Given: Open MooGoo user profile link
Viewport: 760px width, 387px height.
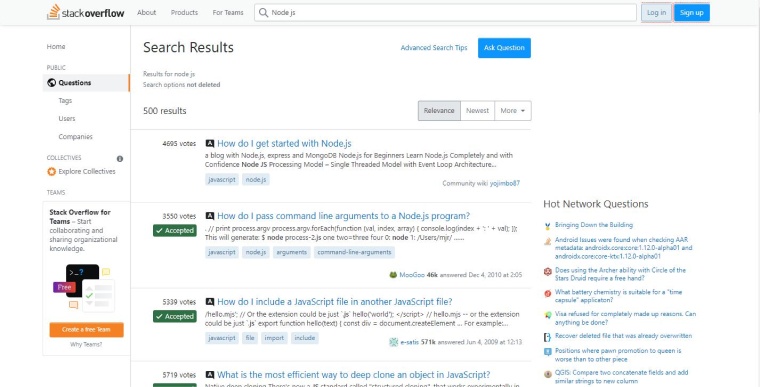Looking at the screenshot, I should click(412, 275).
